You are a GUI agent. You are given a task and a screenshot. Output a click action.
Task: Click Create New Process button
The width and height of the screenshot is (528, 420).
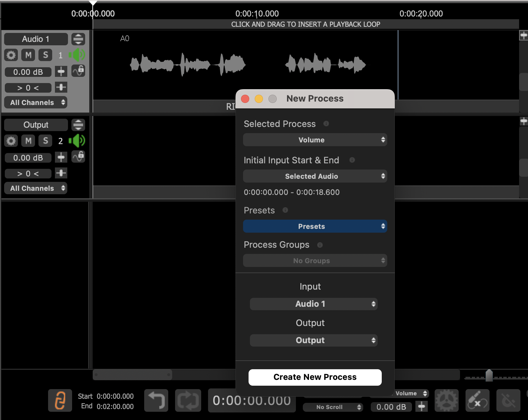coord(315,377)
